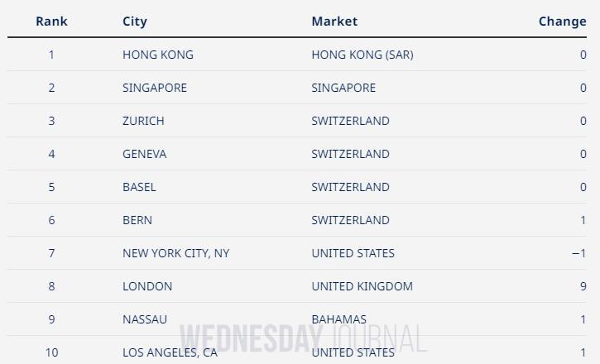Click New York's change value of −1

579,253
